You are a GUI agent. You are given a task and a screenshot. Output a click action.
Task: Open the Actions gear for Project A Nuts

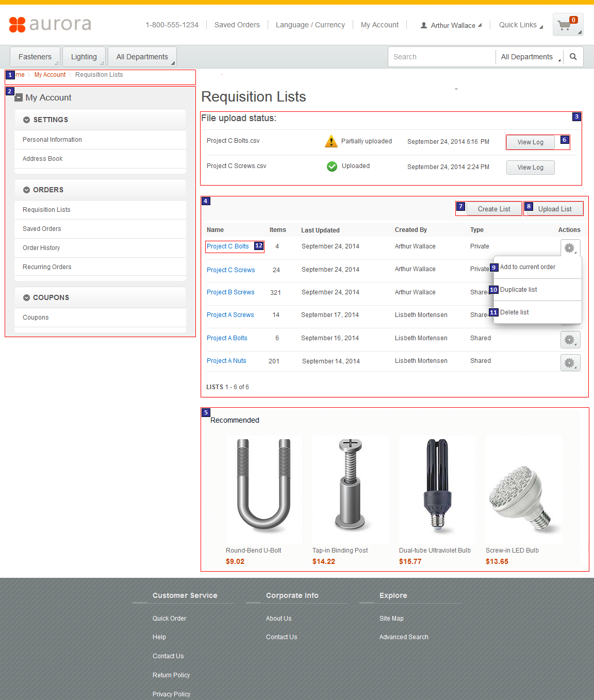[x=570, y=362]
